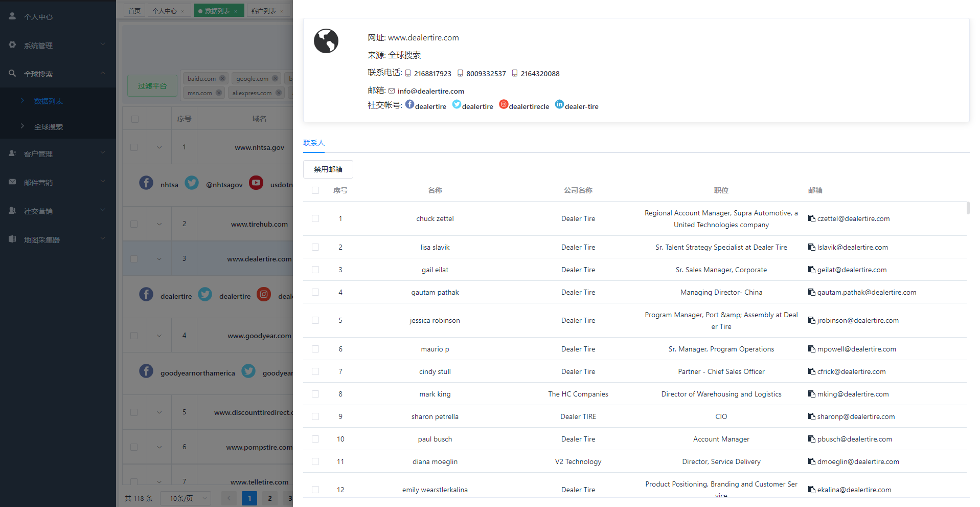980x507 pixels.
Task: Click the 过滤平台 button
Action: [x=152, y=86]
